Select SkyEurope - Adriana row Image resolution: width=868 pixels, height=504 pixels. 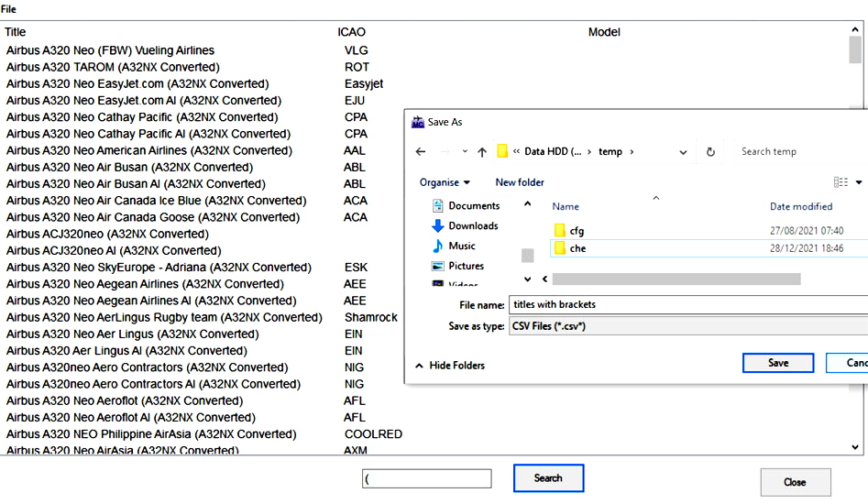pyautogui.click(x=159, y=268)
